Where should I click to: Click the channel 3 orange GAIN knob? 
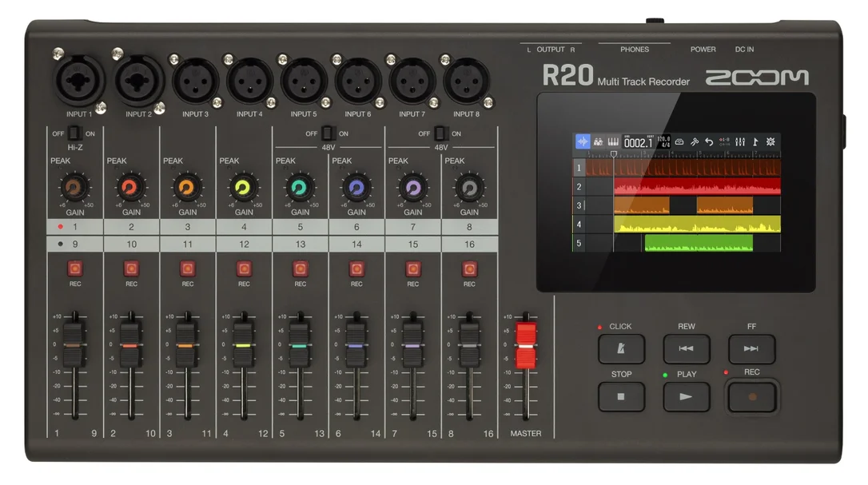click(x=188, y=189)
